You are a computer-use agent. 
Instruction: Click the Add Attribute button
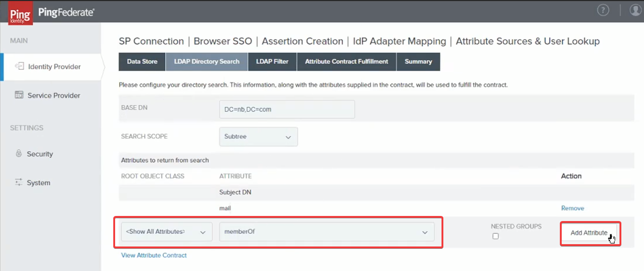pyautogui.click(x=590, y=233)
